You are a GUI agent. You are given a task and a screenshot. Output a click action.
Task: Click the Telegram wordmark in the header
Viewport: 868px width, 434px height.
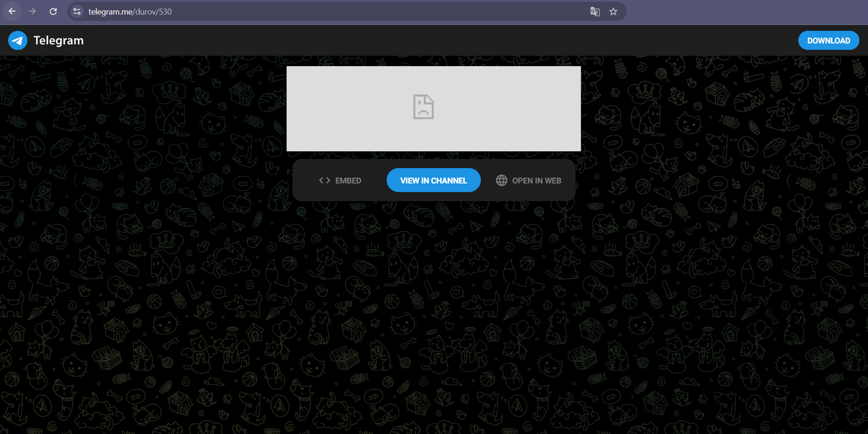pyautogui.click(x=58, y=40)
